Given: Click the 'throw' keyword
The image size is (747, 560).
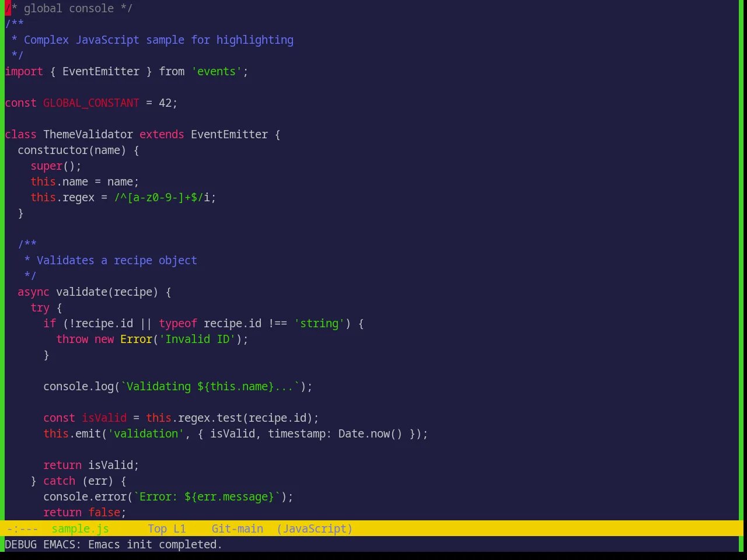Looking at the screenshot, I should click(x=72, y=339).
